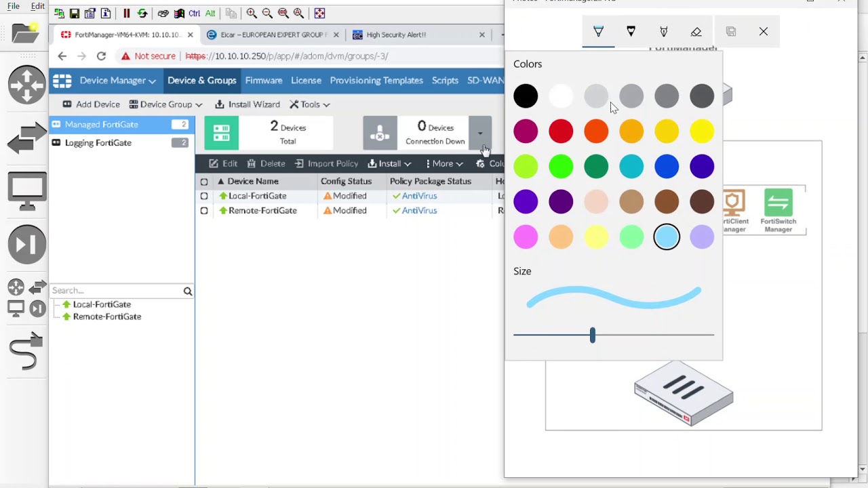868x488 pixels.
Task: Zoom in with magnifier plus icon
Action: point(252,13)
